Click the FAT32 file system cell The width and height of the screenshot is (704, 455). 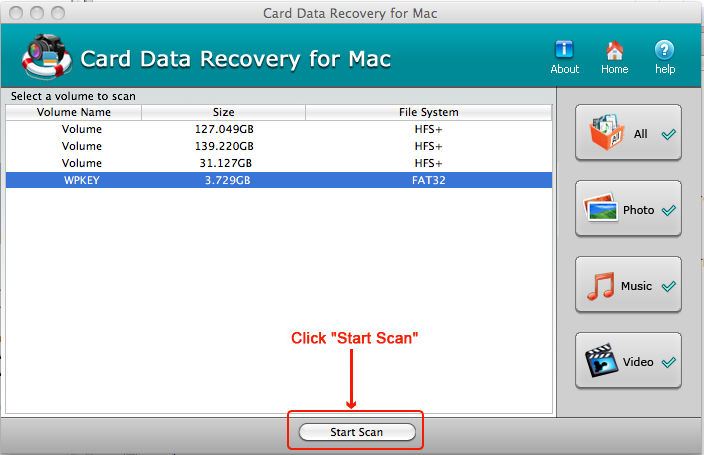[429, 180]
